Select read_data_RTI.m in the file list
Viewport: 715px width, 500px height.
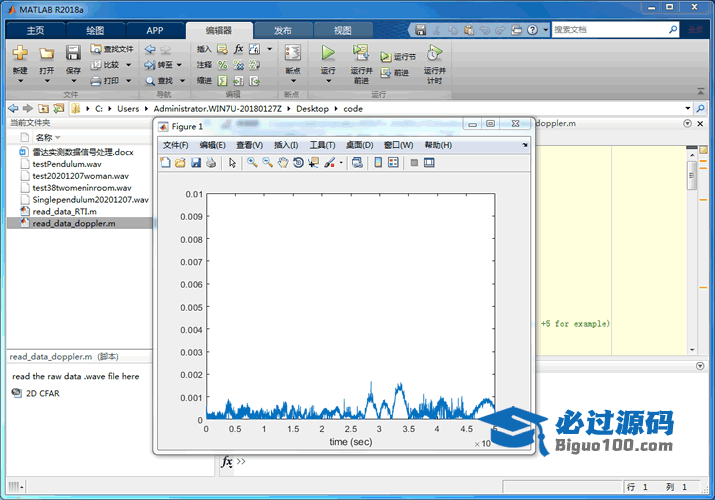click(x=64, y=212)
